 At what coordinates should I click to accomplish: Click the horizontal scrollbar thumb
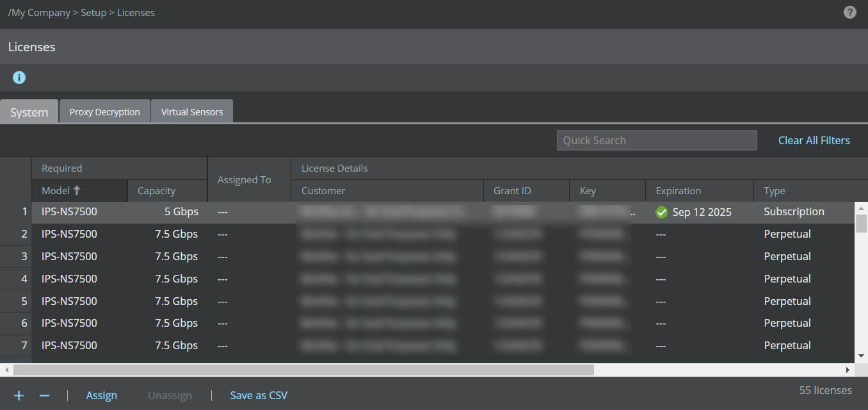coord(303,370)
